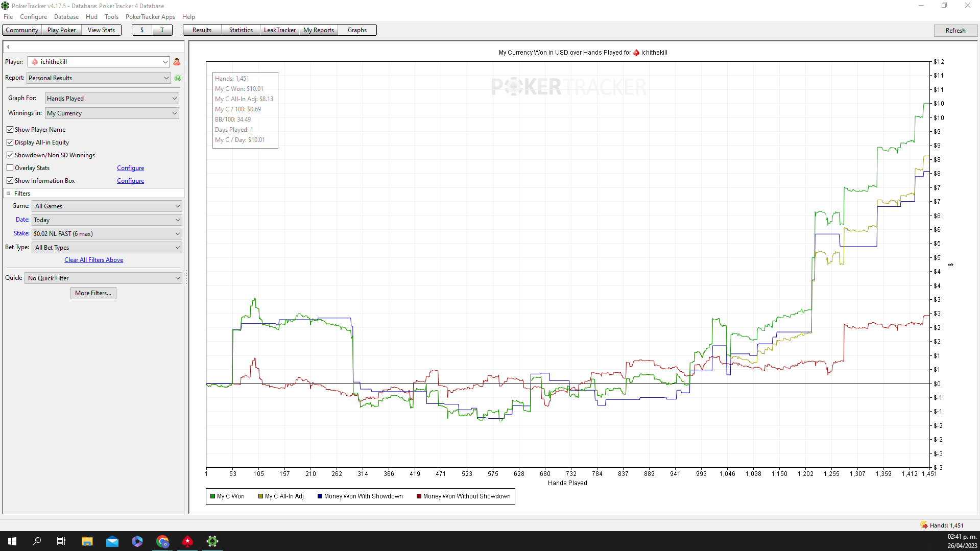Viewport: 980px width, 551px height.
Task: Open the Quick filter dropdown
Action: [103, 278]
